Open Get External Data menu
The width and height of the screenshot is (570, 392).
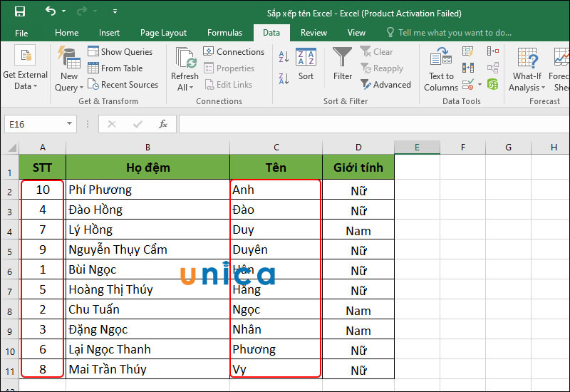[25, 68]
